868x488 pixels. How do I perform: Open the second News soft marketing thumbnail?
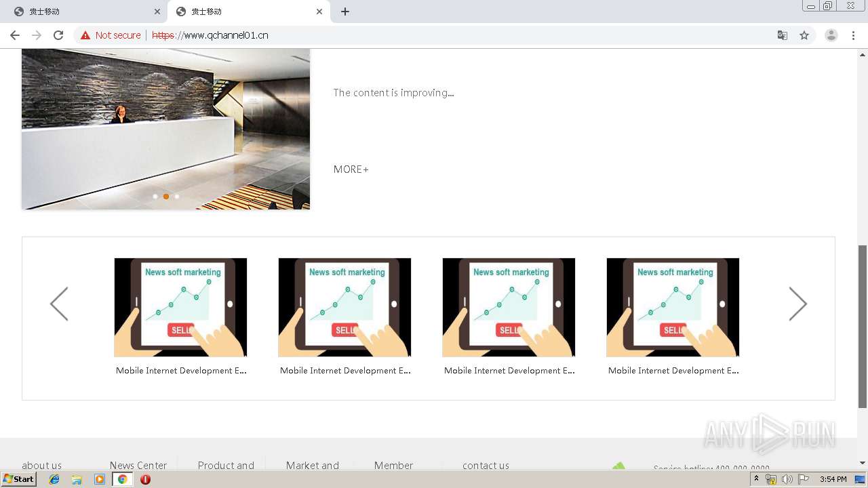pyautogui.click(x=344, y=307)
